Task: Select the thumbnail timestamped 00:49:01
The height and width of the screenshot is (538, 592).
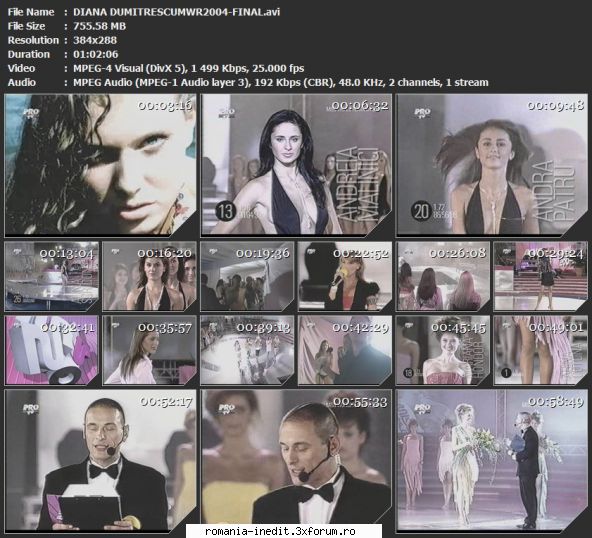Action: click(x=541, y=350)
